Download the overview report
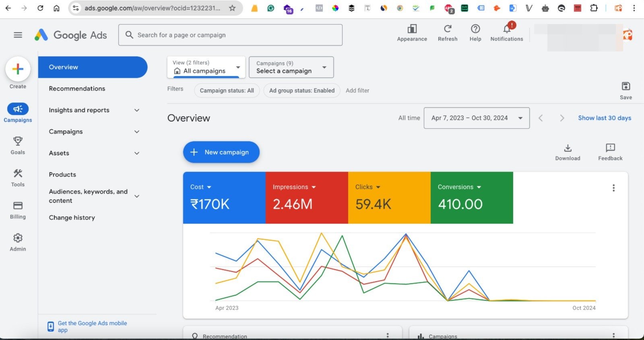This screenshot has height=340, width=644. coord(568,148)
